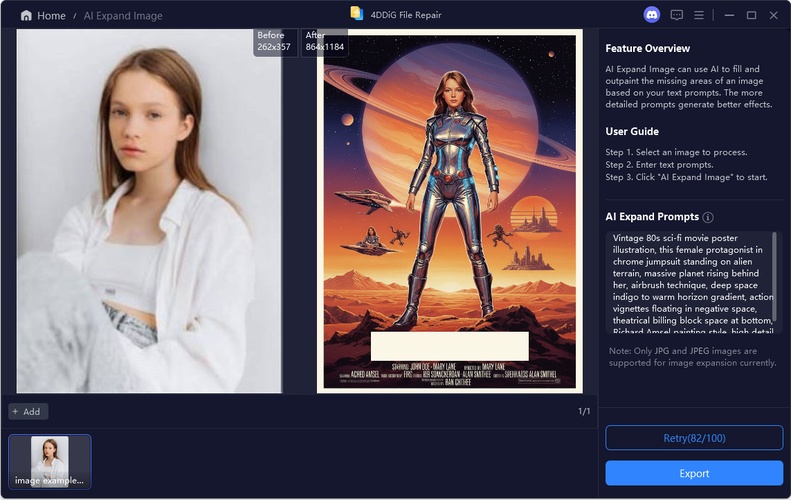Minimize the 4DDiG window
Screen dimensions: 791x500
click(729, 15)
